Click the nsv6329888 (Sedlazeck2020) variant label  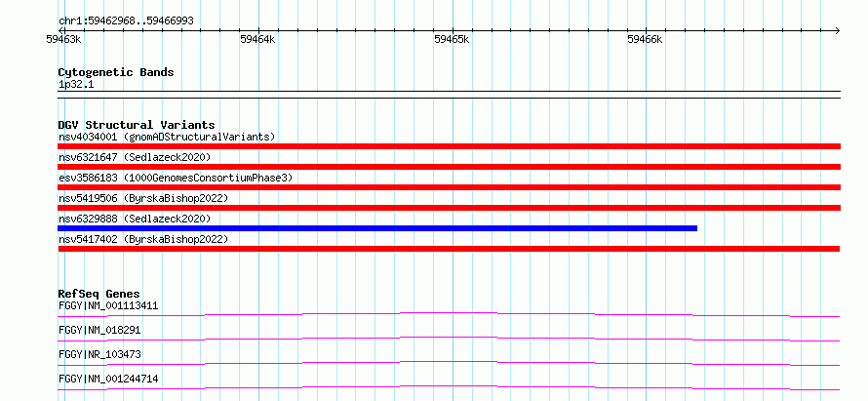pyautogui.click(x=135, y=219)
